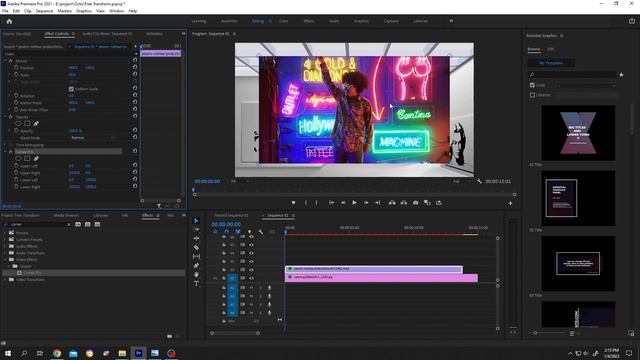640x360 pixels.
Task: Clear the Effects search field with X
Action: [x=69, y=224]
